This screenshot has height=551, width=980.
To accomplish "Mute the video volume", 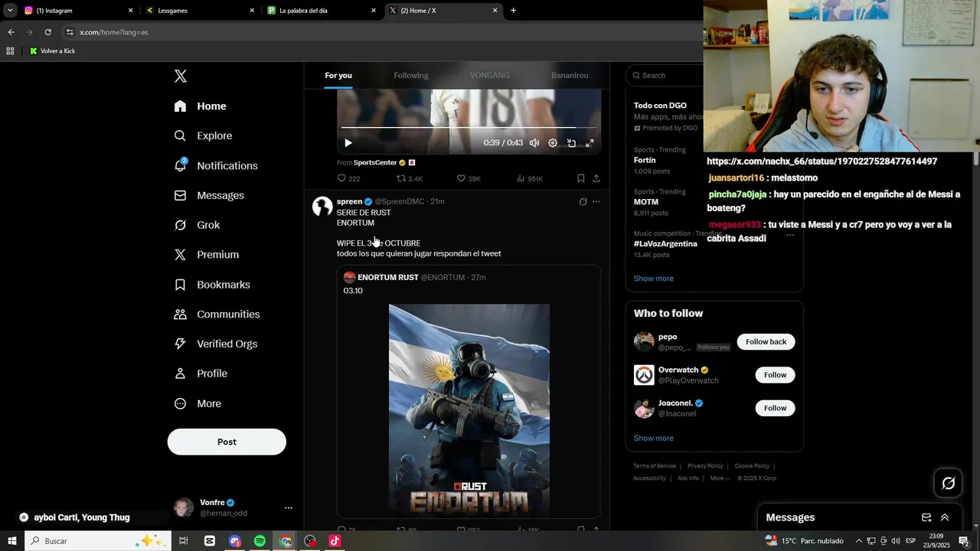I will (x=534, y=143).
